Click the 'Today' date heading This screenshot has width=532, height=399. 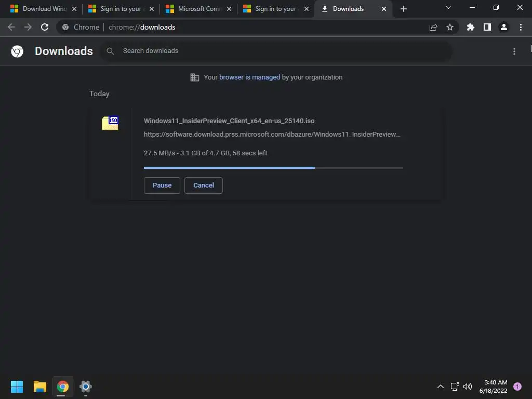[x=99, y=94]
